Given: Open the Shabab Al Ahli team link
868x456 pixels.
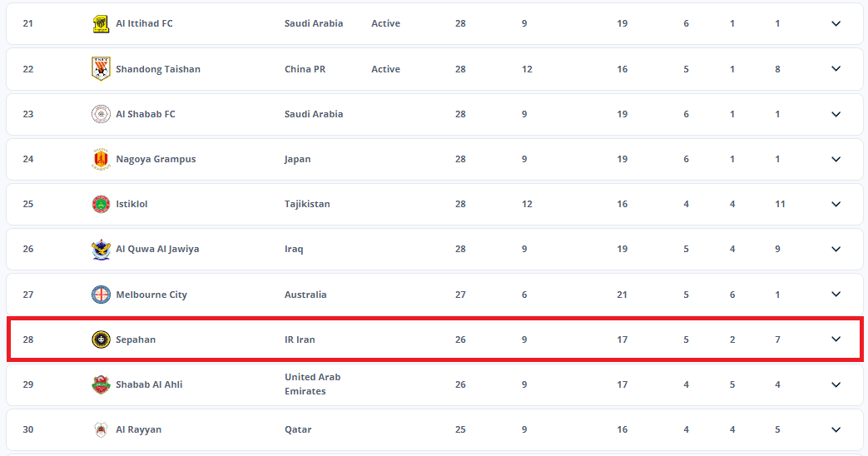Looking at the screenshot, I should pyautogui.click(x=149, y=384).
